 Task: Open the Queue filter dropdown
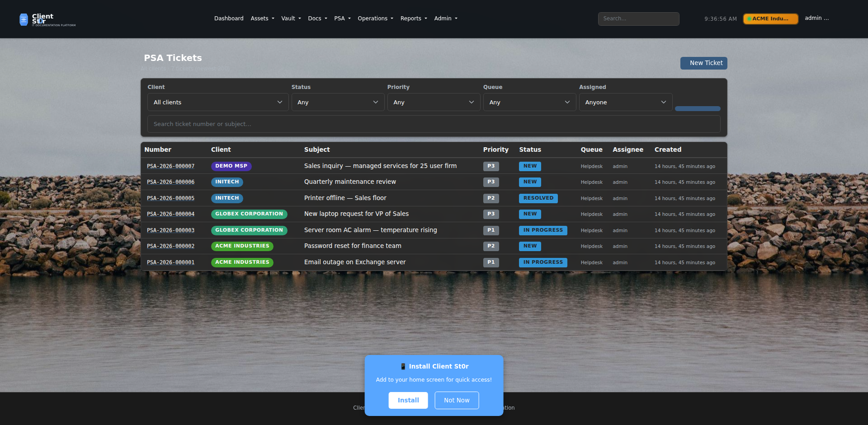529,102
